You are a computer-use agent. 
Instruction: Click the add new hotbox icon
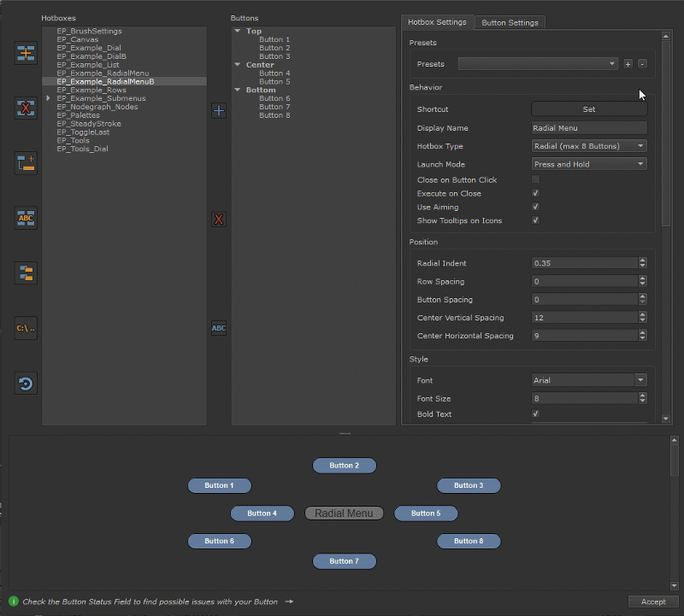coord(26,54)
